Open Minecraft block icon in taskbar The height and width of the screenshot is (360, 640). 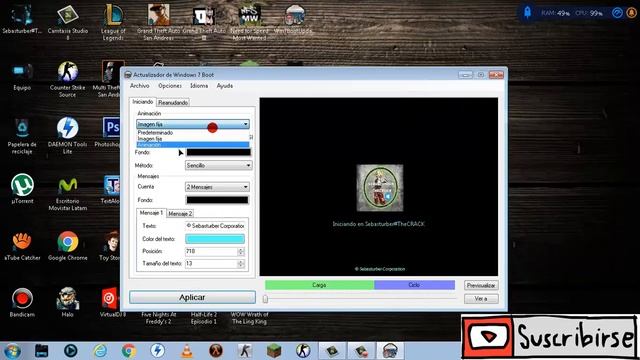tap(274, 351)
